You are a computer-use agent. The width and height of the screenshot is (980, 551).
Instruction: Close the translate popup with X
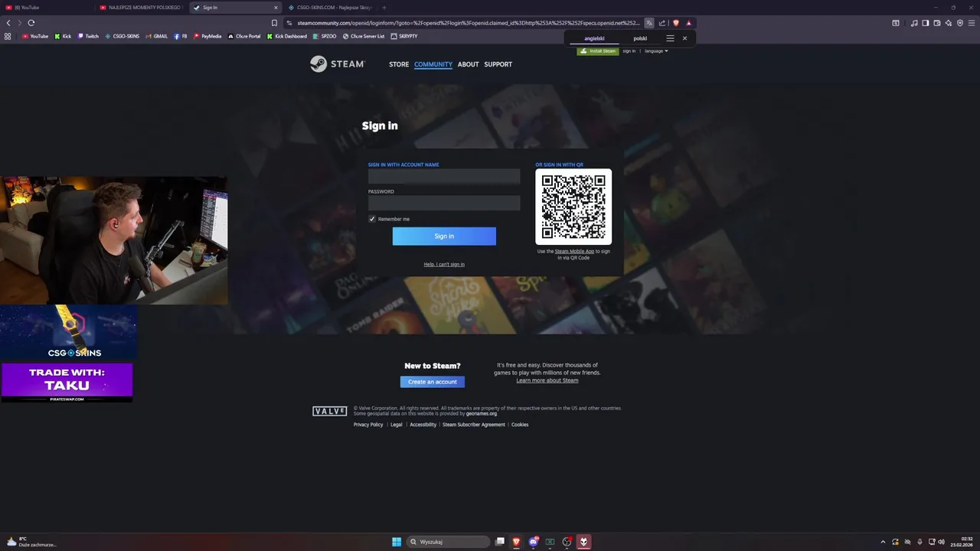[x=684, y=38]
